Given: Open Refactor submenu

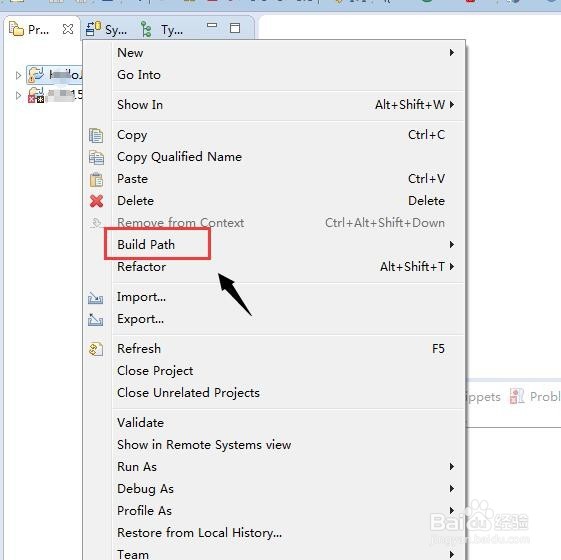Looking at the screenshot, I should [x=274, y=267].
